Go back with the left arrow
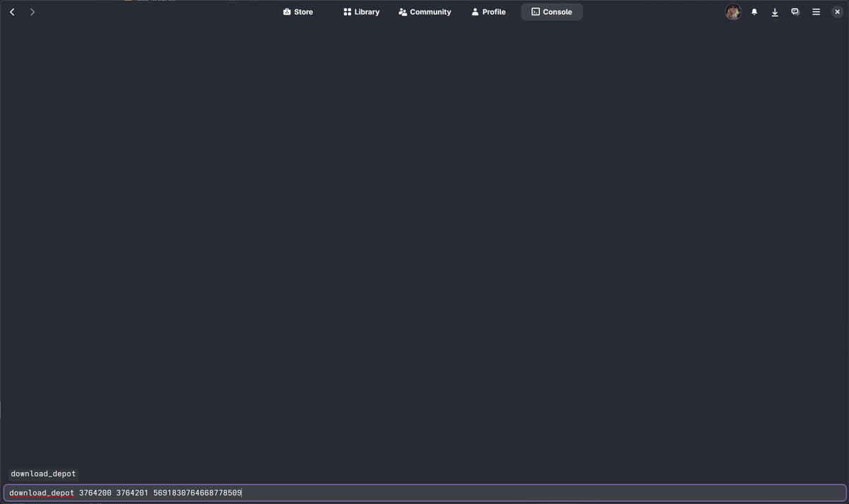Screen dimensions: 849x504 [12, 12]
